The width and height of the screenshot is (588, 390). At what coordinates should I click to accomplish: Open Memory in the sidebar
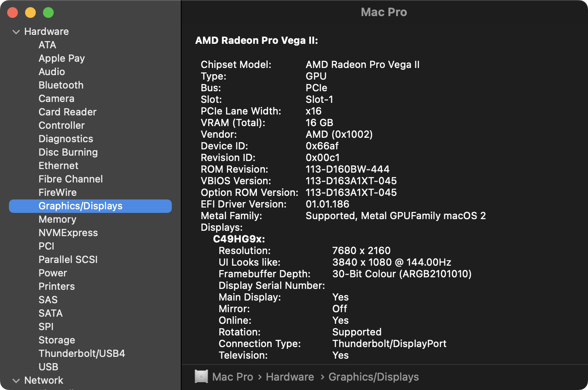click(57, 219)
